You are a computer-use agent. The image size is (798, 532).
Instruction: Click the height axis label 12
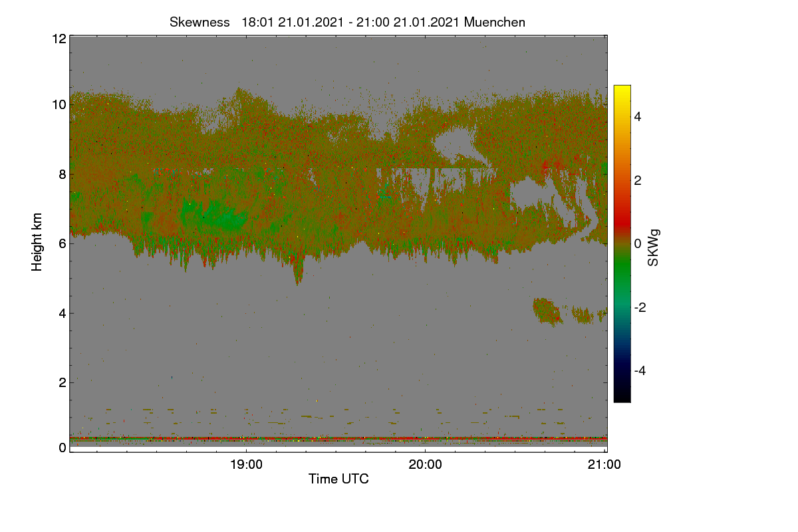click(x=58, y=39)
